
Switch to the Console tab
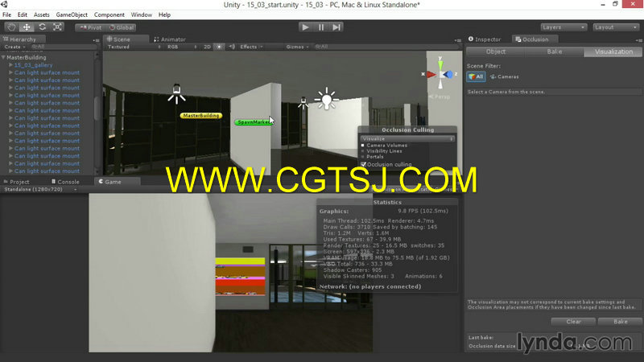[65, 182]
